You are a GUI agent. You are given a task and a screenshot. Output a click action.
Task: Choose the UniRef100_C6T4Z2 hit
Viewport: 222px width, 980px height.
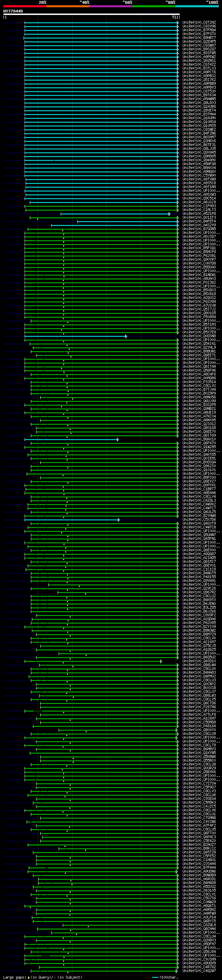199,64
